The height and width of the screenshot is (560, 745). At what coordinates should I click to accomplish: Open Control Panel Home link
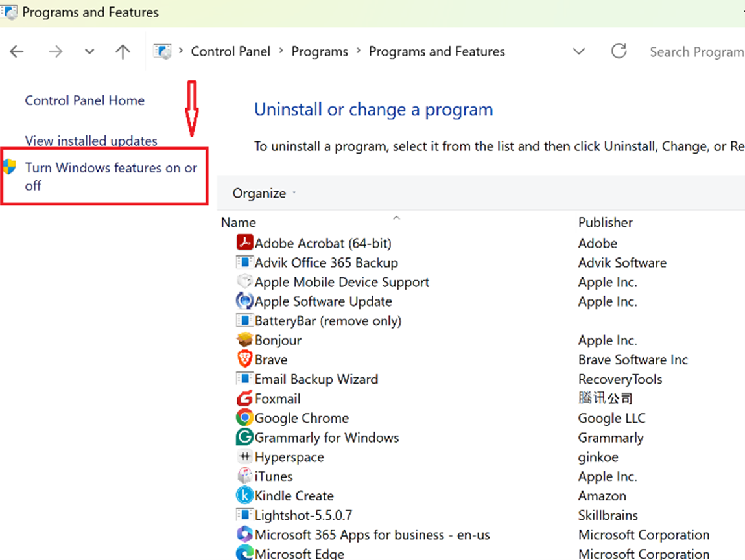[84, 100]
